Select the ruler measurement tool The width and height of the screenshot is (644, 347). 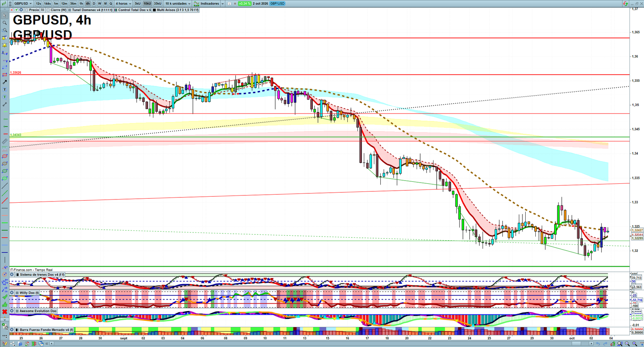pos(4,141)
